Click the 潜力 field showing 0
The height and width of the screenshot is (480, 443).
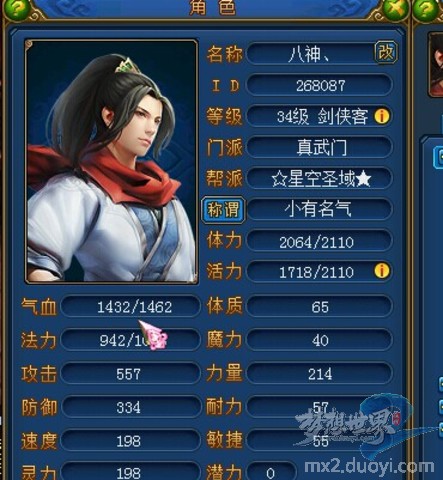coord(271,472)
